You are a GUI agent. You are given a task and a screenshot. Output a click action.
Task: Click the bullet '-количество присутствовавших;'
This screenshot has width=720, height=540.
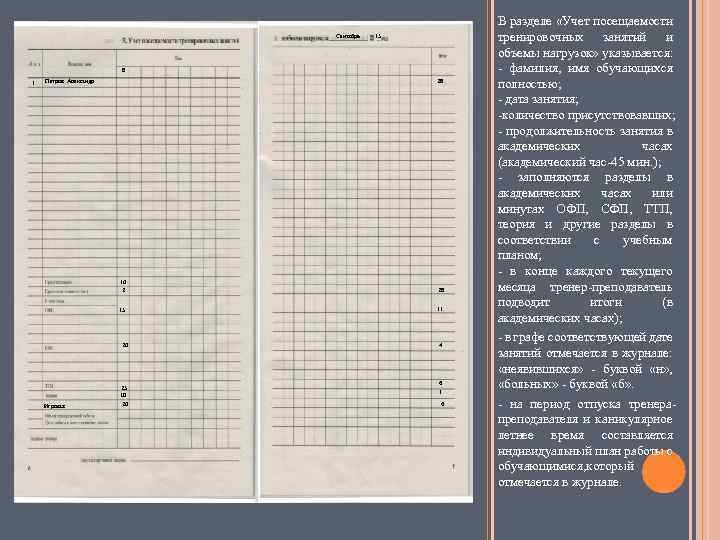coord(586,115)
